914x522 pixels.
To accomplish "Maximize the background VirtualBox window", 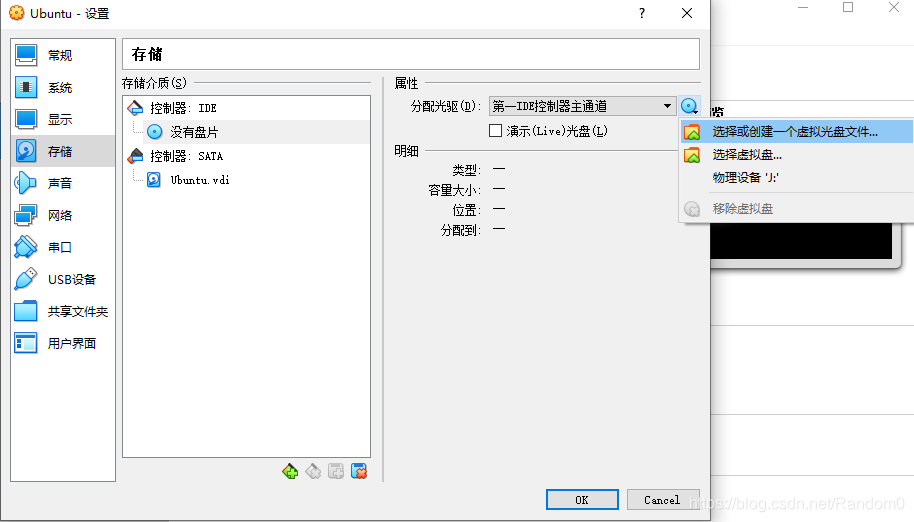I will (x=848, y=7).
